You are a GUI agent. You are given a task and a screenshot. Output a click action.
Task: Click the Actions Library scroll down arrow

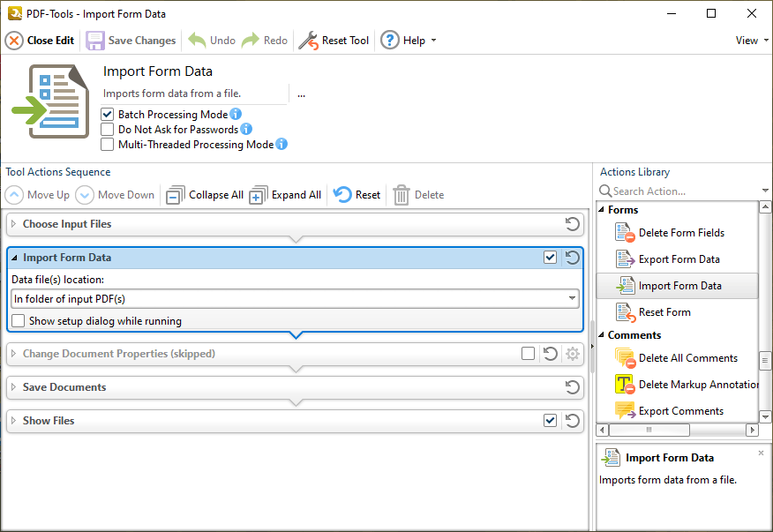(x=765, y=416)
